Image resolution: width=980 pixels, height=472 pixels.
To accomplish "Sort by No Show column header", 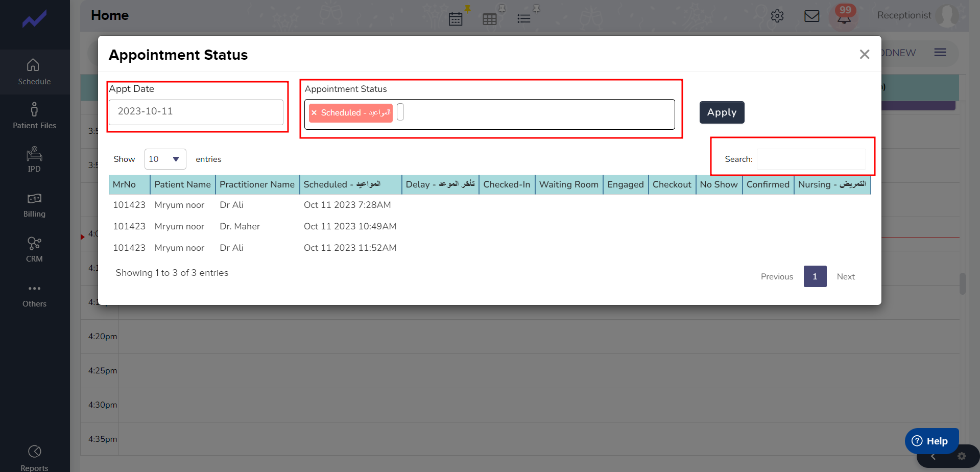I will [x=719, y=184].
